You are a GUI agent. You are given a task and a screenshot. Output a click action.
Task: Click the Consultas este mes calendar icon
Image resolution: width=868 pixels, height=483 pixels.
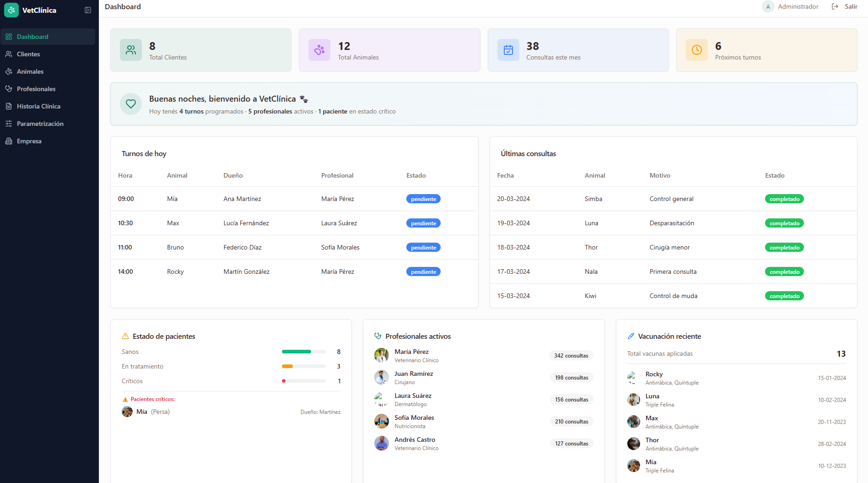pos(508,50)
